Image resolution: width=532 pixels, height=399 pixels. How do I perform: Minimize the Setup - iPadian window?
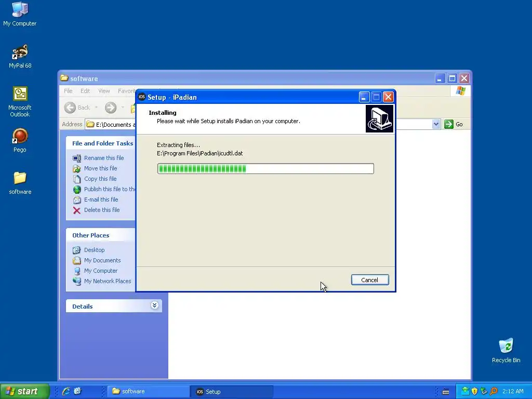(x=364, y=97)
